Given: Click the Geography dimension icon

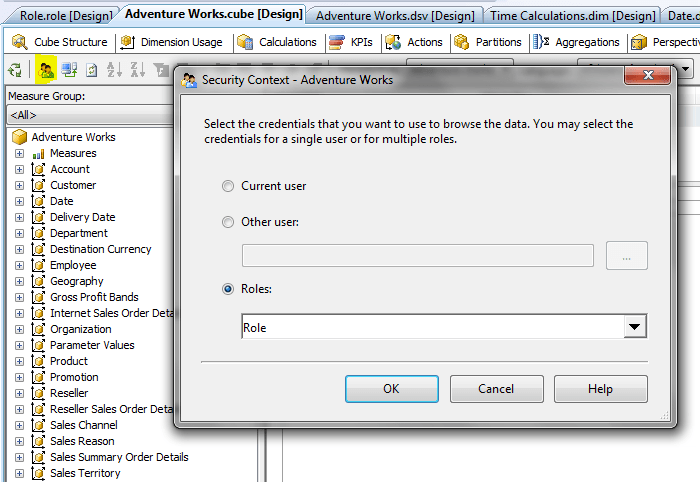Looking at the screenshot, I should click(x=38, y=282).
